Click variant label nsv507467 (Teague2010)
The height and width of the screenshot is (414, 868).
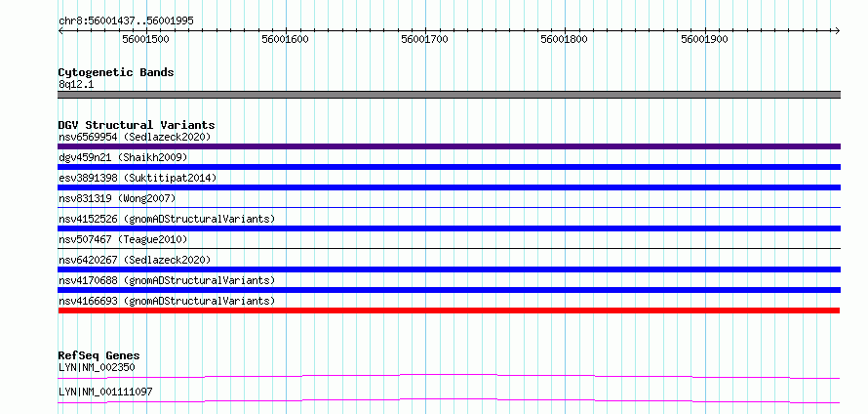[123, 239]
